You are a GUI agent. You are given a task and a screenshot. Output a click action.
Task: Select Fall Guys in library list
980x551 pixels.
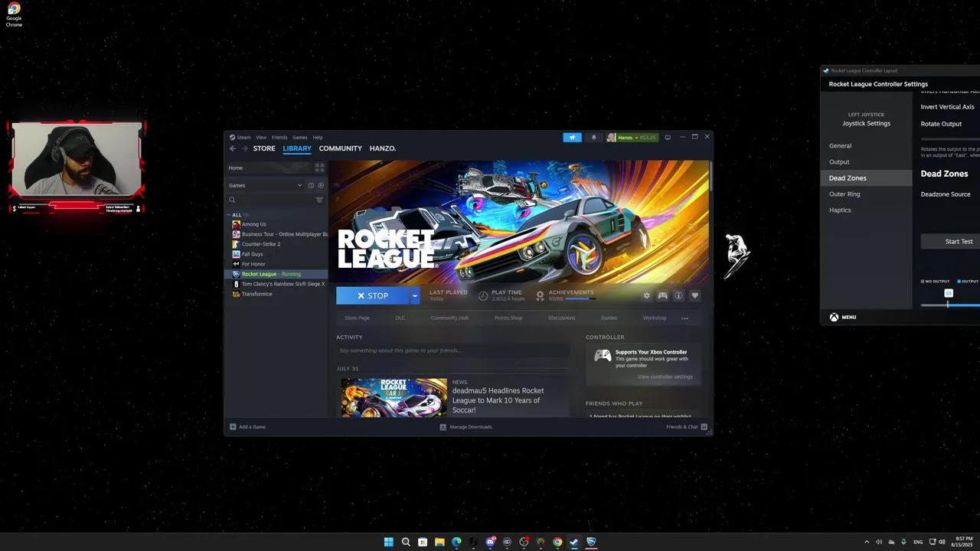tap(252, 254)
